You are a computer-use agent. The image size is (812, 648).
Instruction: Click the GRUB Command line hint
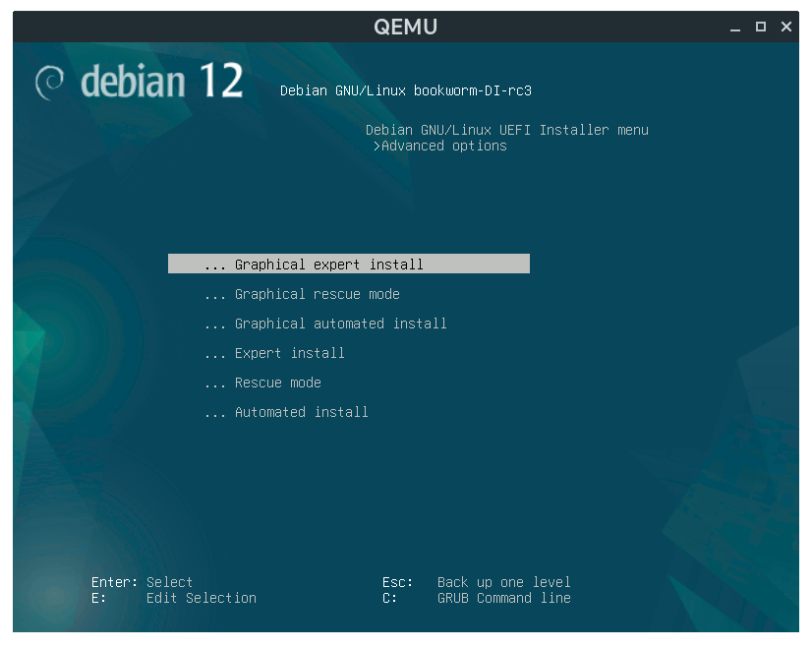click(x=504, y=598)
